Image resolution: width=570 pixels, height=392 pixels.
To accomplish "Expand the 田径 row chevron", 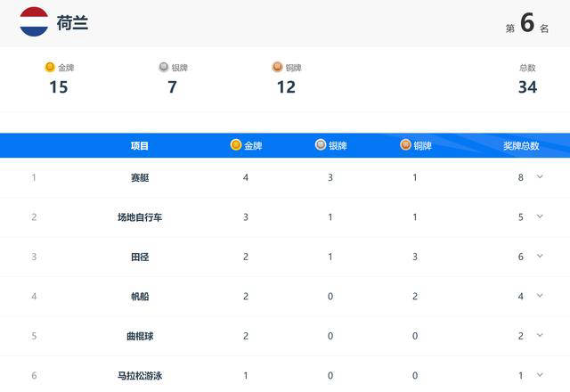I will (540, 256).
